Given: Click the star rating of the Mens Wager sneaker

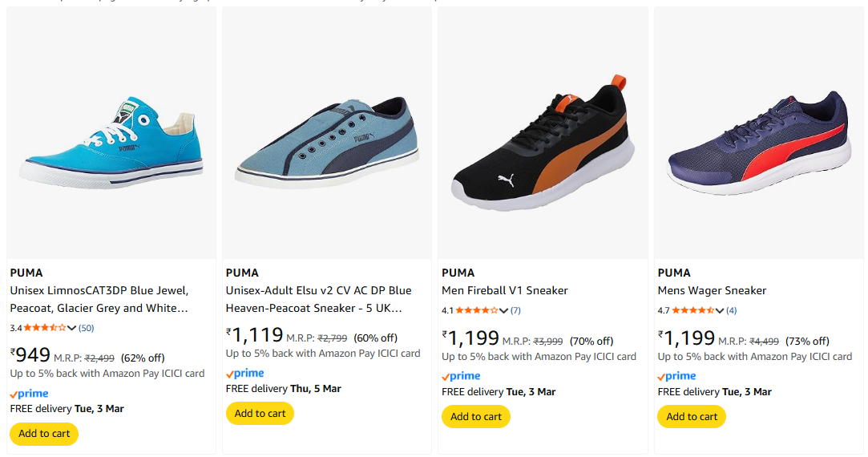Looking at the screenshot, I should [692, 310].
